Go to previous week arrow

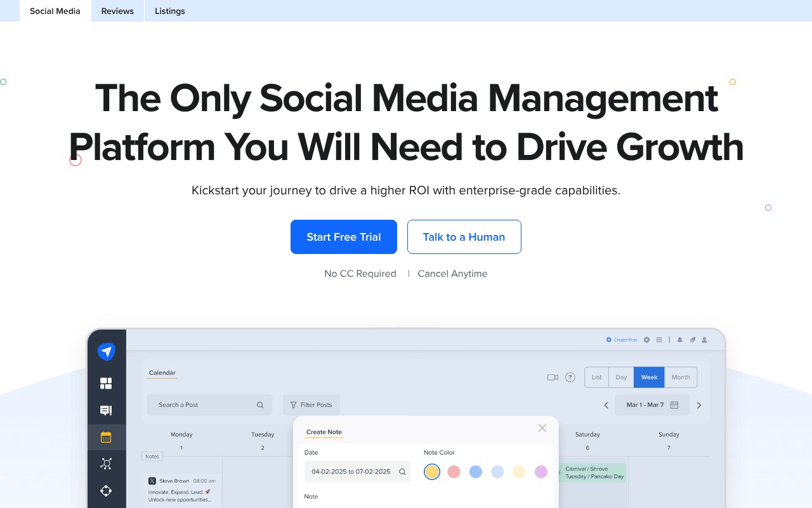coord(606,405)
